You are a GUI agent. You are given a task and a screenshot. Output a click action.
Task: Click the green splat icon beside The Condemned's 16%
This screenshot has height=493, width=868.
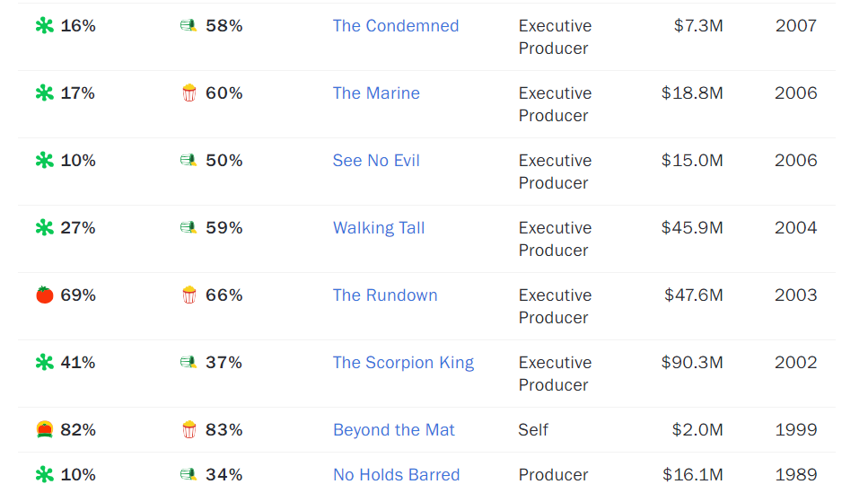click(44, 25)
